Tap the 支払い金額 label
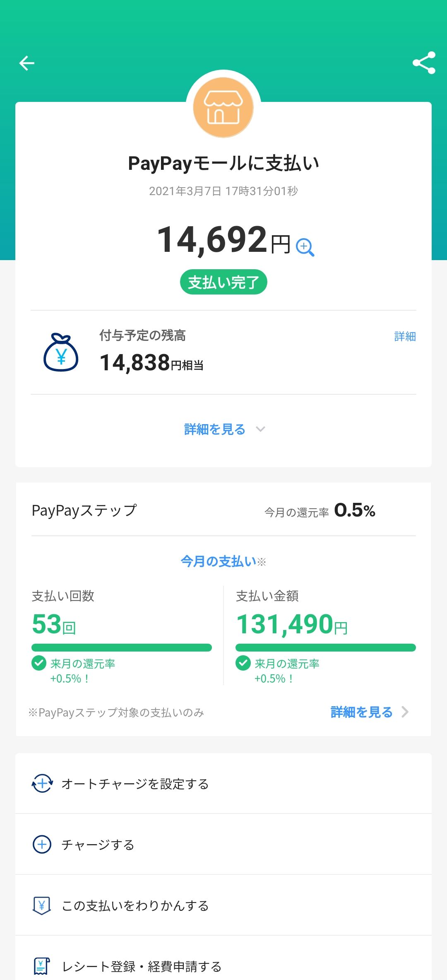 (x=267, y=596)
